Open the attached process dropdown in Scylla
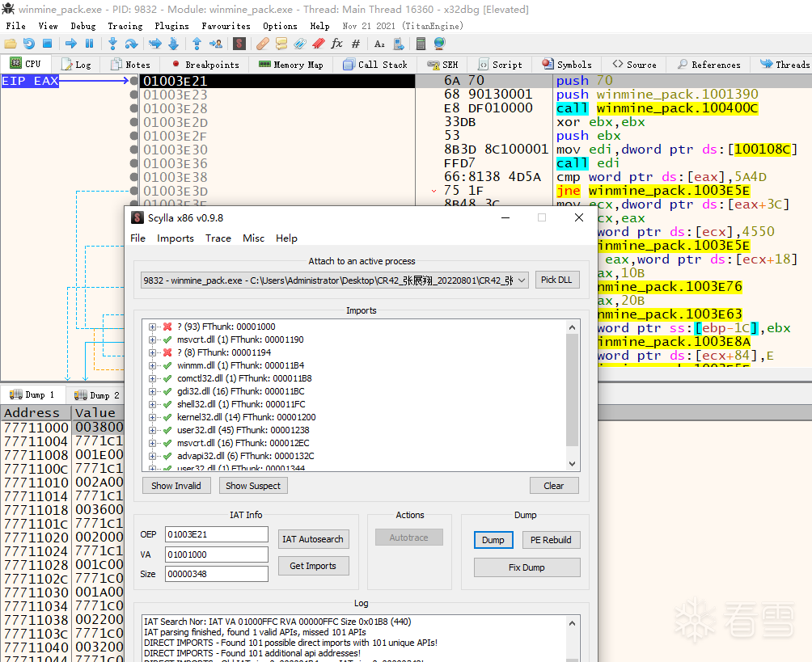 [x=521, y=280]
